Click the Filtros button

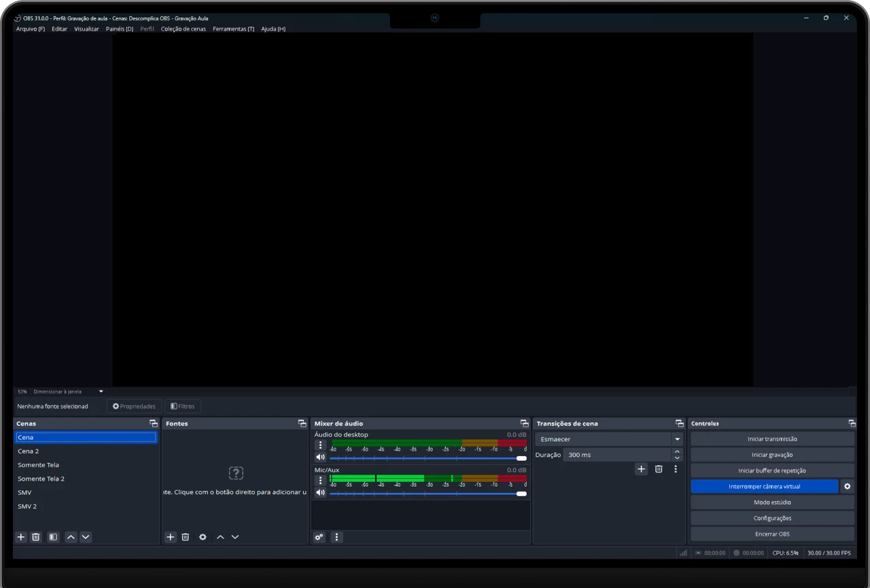pyautogui.click(x=182, y=407)
